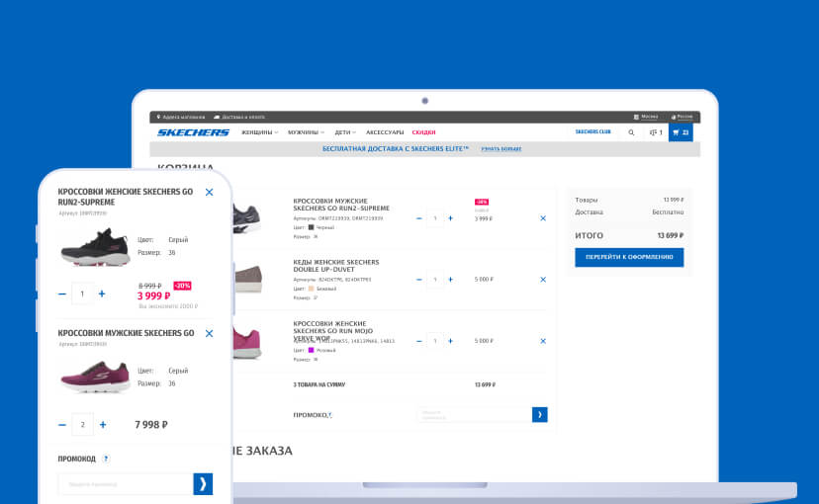819x504 pixels.
Task: Expand the Женщины menu dropdown
Action: (x=260, y=132)
